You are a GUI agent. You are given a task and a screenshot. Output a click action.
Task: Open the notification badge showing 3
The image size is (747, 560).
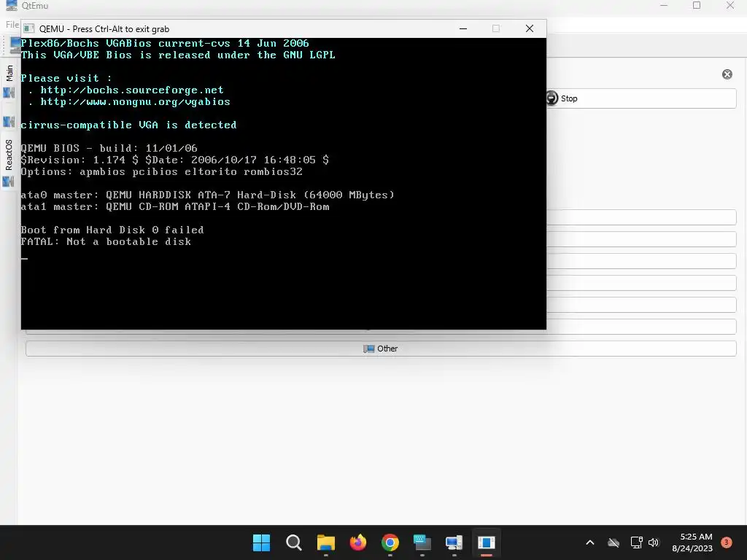726,542
